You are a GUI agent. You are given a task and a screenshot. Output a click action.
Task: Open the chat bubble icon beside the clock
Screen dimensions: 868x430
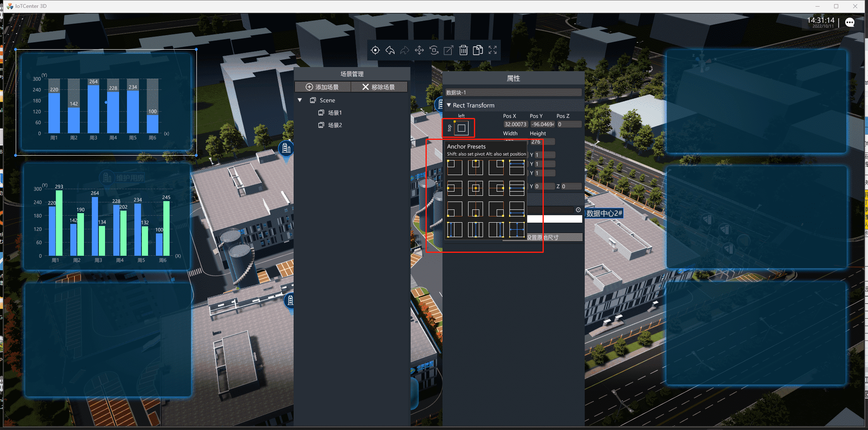[x=850, y=22]
